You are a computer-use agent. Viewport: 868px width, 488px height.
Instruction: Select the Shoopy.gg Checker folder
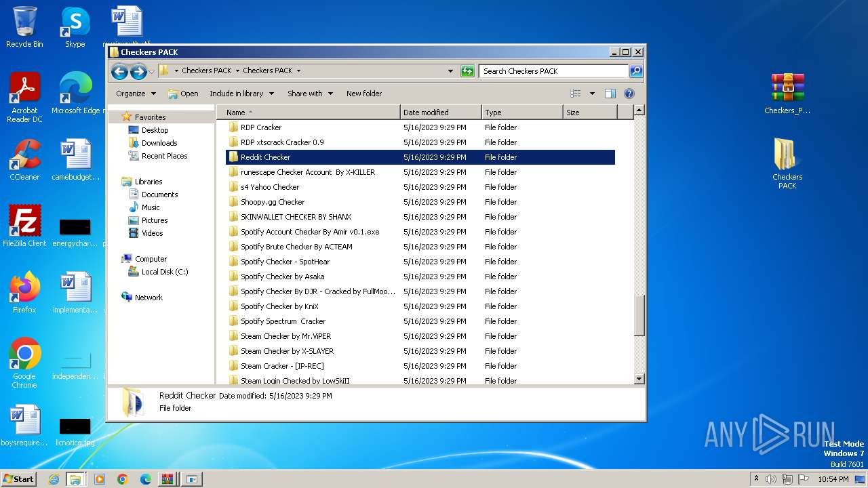point(420,202)
